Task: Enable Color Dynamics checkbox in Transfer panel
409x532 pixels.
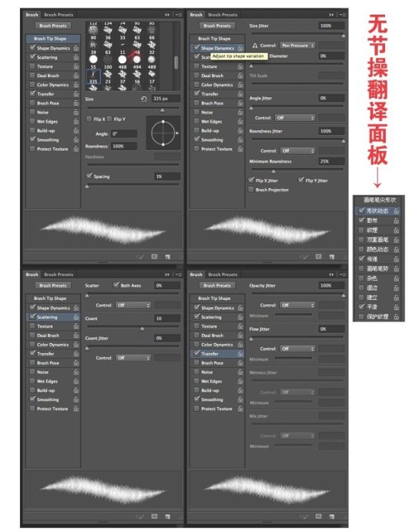Action: tap(196, 345)
